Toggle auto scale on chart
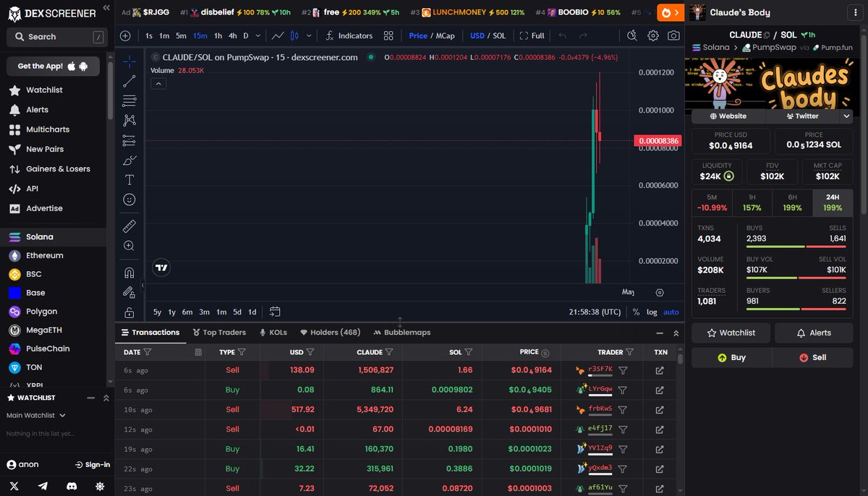The width and height of the screenshot is (868, 496). (671, 312)
